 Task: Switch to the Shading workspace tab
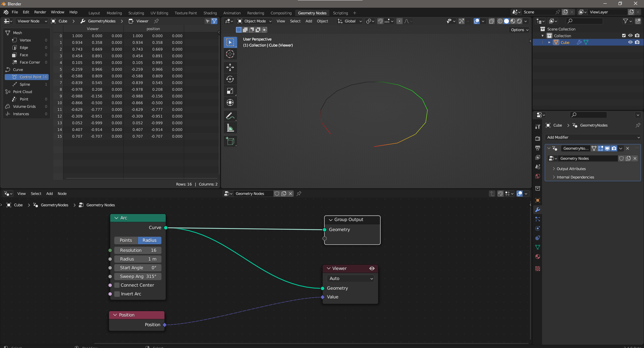[x=210, y=13]
